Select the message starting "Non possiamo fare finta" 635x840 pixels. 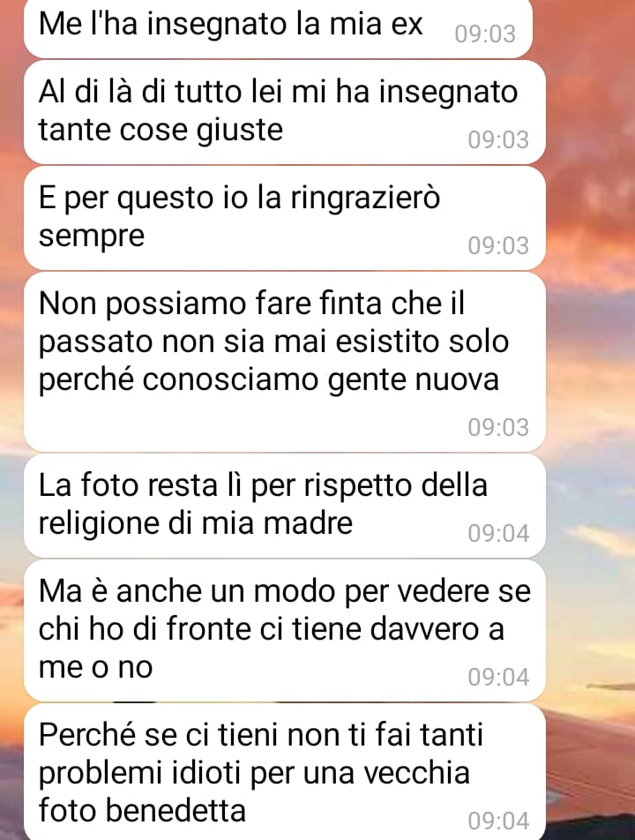point(284,362)
